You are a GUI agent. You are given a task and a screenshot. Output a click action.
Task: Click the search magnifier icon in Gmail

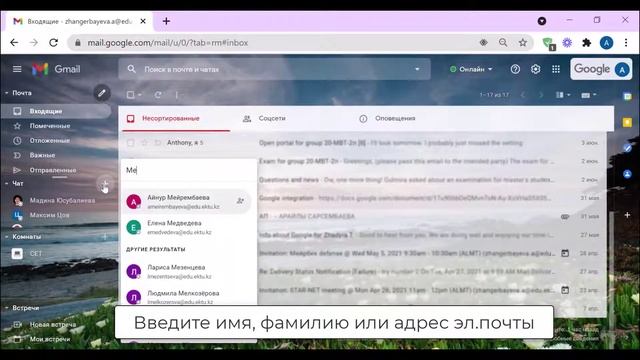pyautogui.click(x=131, y=69)
